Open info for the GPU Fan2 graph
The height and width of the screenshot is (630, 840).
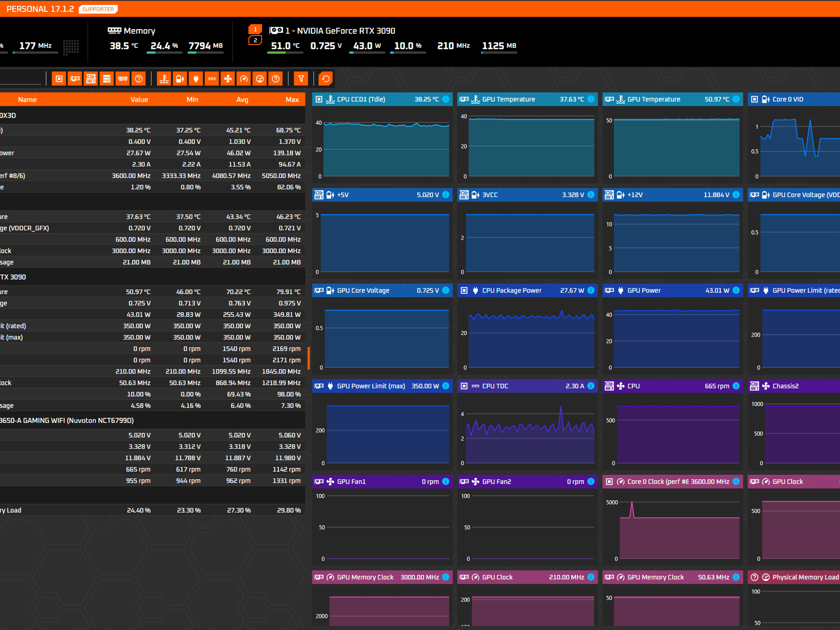coord(591,482)
